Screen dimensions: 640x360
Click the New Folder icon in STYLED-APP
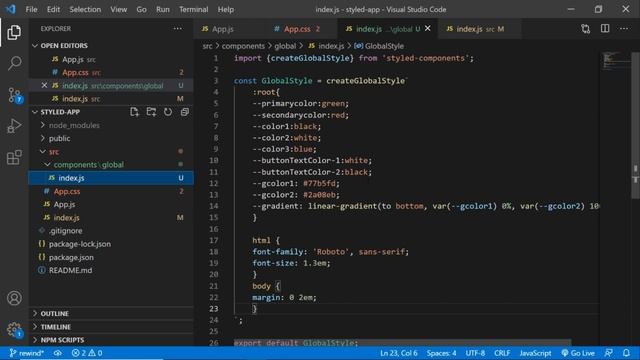pos(151,112)
